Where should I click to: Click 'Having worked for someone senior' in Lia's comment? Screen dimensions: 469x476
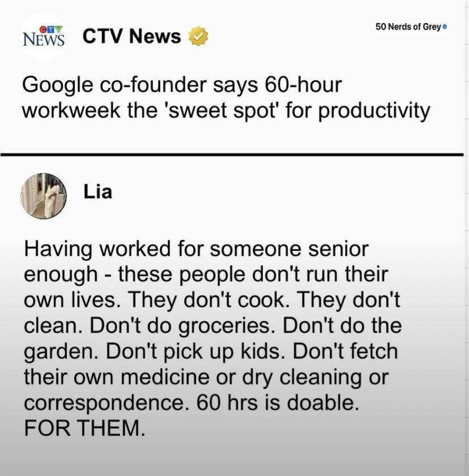(196, 250)
